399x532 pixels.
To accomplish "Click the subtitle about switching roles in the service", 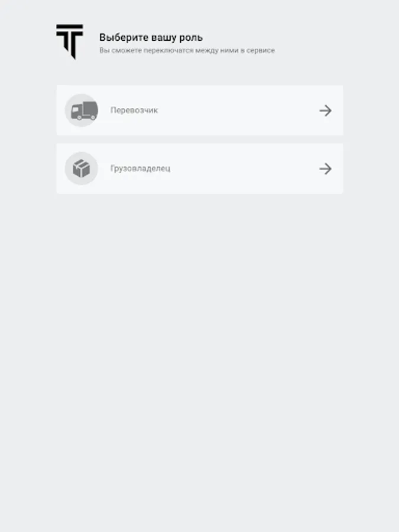I will (x=187, y=51).
